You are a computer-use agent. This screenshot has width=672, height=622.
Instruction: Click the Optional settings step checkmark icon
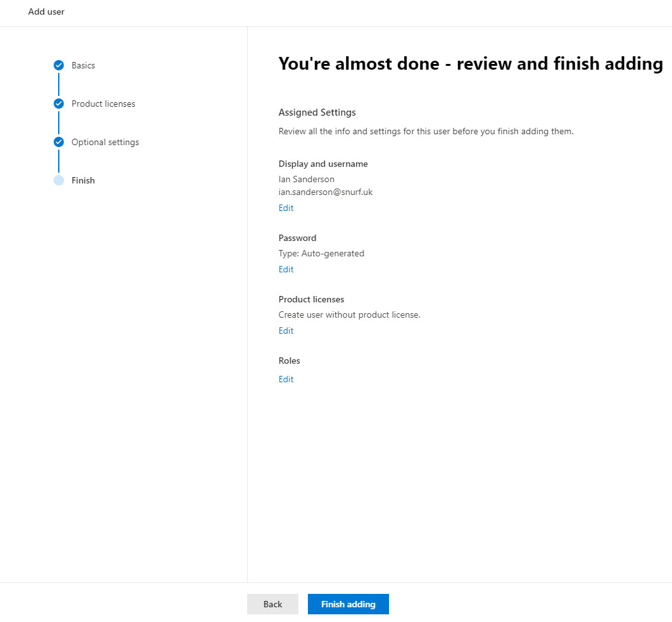pyautogui.click(x=59, y=142)
